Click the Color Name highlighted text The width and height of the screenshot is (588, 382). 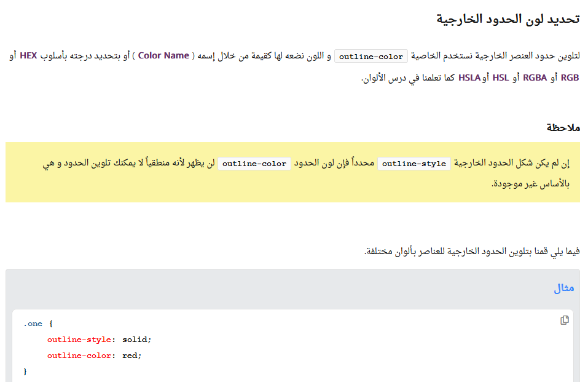click(x=163, y=55)
